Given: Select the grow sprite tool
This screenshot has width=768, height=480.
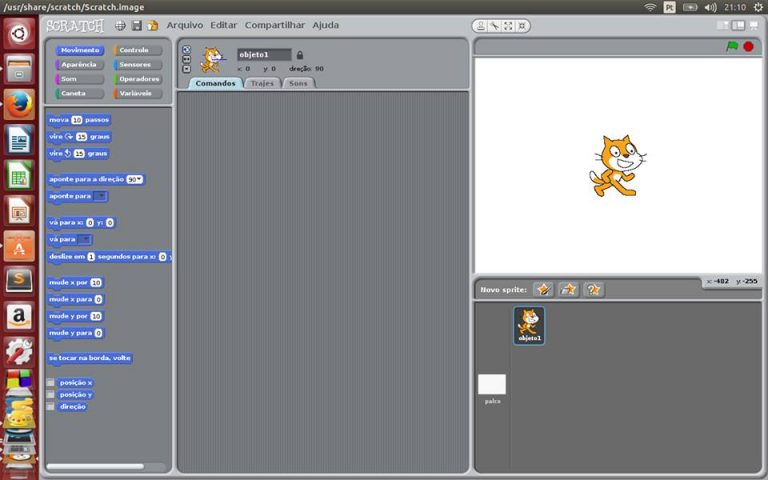Looking at the screenshot, I should point(508,26).
